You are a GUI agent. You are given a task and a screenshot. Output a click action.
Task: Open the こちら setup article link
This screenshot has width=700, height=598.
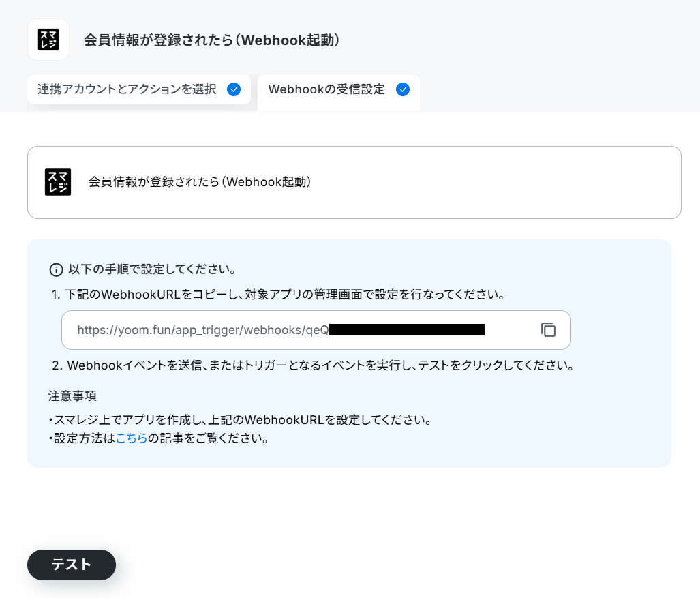(x=132, y=438)
